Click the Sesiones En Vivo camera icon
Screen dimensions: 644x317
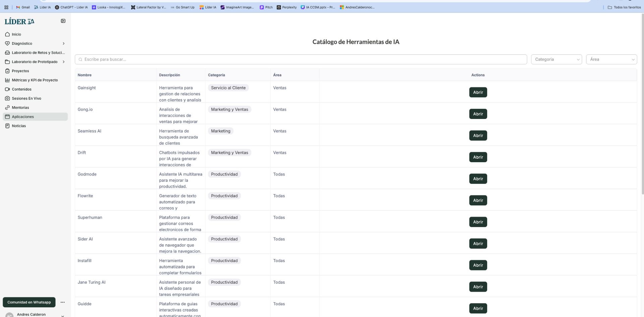tap(7, 99)
